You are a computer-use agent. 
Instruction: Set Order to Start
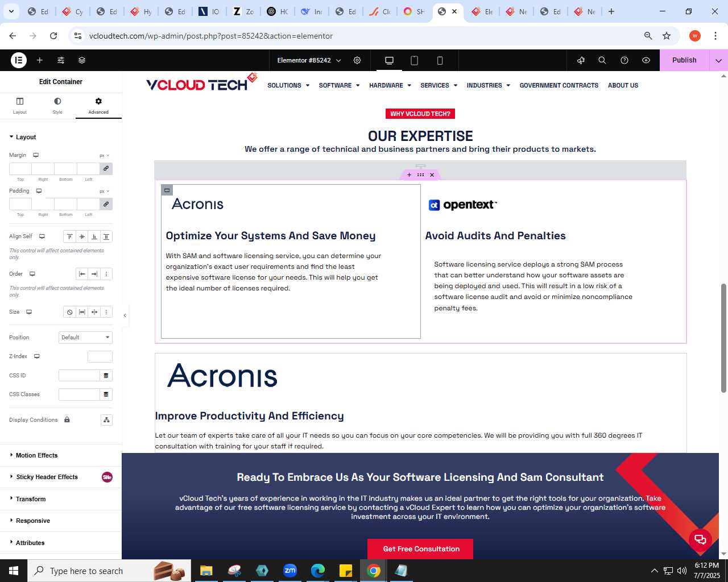tap(82, 274)
